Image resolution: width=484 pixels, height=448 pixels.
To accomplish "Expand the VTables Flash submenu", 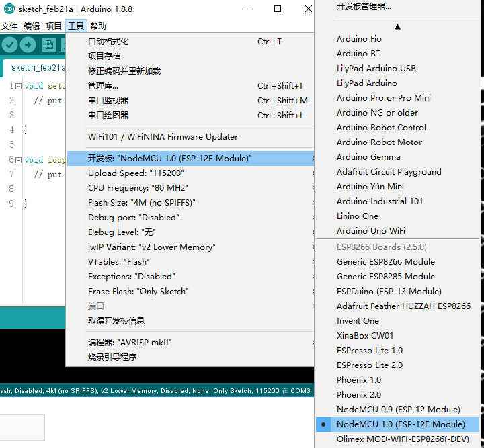I will coord(190,262).
